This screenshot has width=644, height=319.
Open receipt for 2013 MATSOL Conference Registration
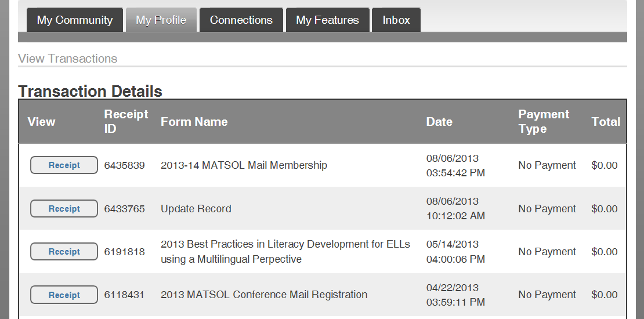(x=64, y=295)
